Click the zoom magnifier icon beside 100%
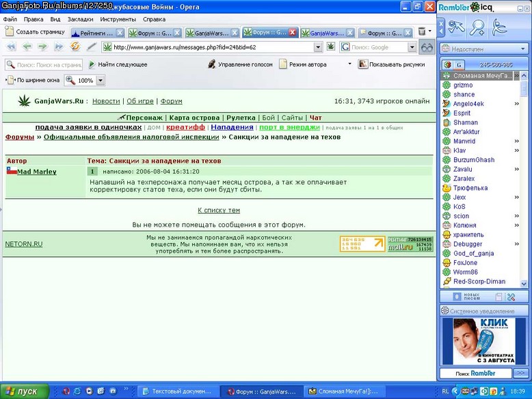The height and width of the screenshot is (399, 532). click(70, 80)
